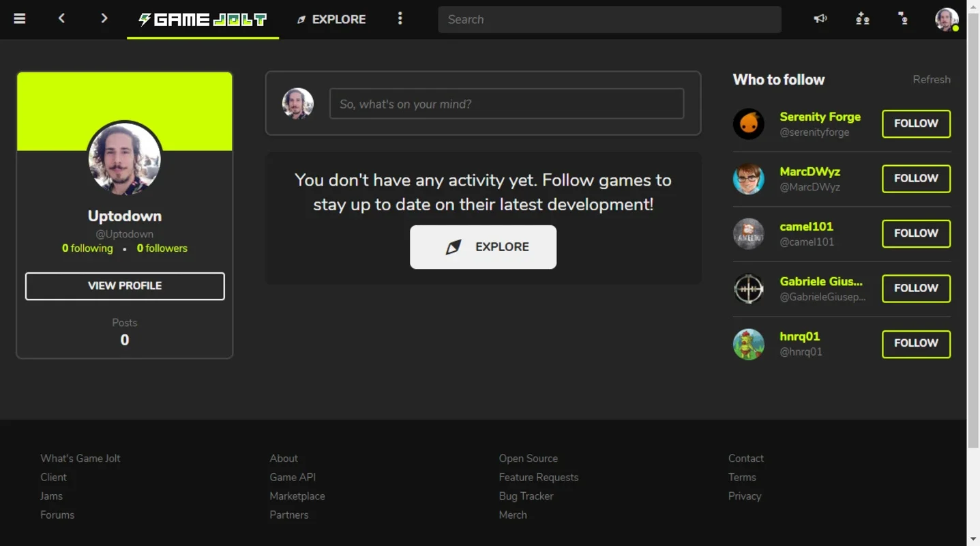Open the Explore tab in navbar

[x=331, y=19]
